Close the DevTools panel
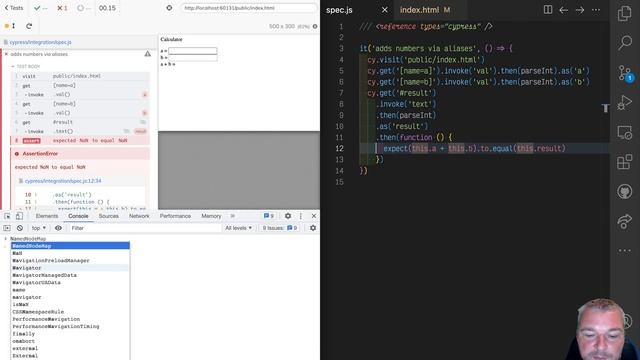 click(x=313, y=216)
